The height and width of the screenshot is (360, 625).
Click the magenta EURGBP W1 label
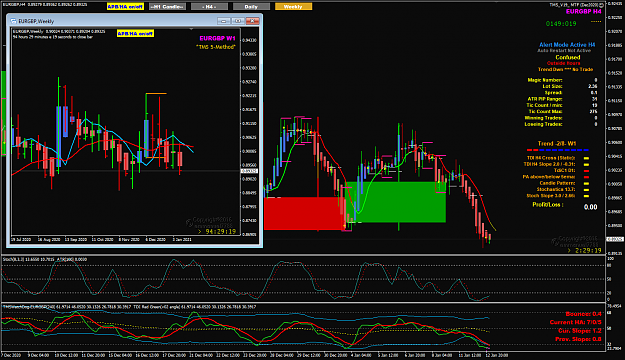[217, 39]
